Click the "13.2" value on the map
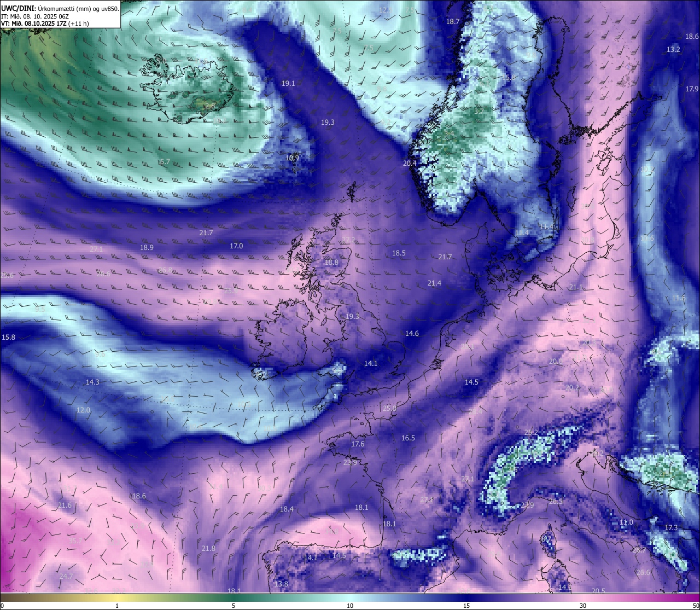 tap(673, 50)
